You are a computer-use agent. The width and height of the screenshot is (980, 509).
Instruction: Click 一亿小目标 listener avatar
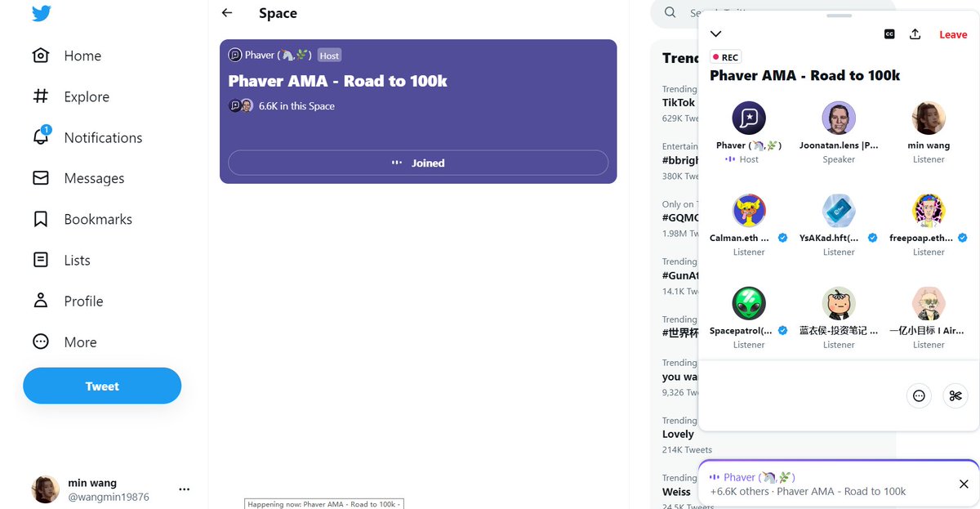[929, 303]
